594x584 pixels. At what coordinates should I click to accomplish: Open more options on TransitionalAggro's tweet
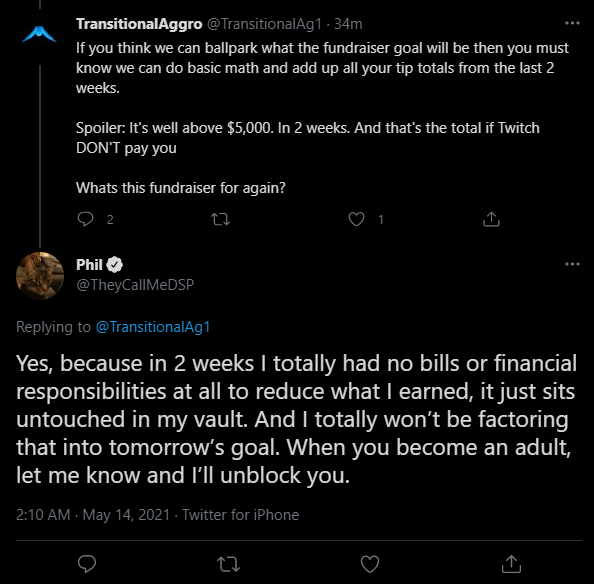572,23
